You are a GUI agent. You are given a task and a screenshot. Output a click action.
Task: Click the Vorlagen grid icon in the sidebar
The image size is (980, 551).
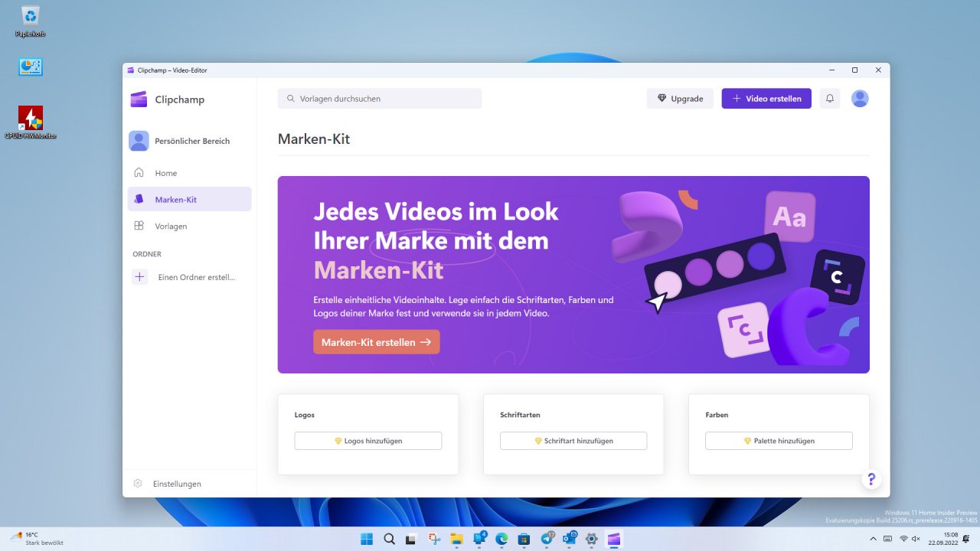[139, 226]
